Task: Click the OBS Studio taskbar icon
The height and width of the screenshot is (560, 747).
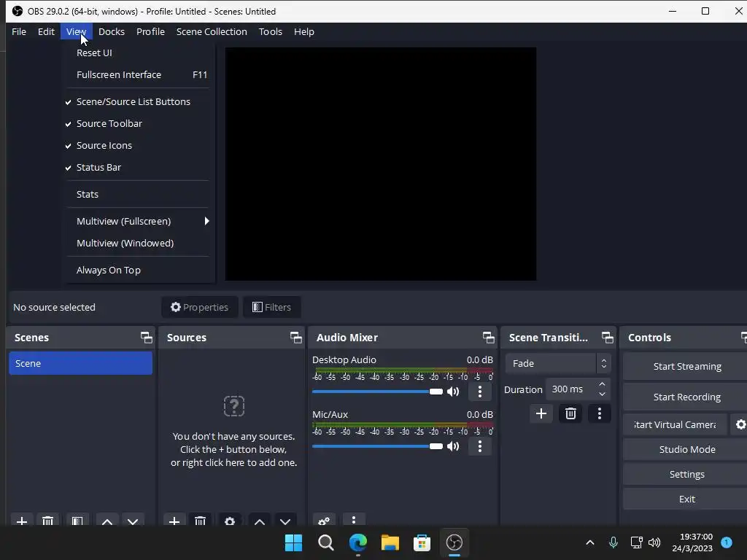Action: click(x=454, y=542)
